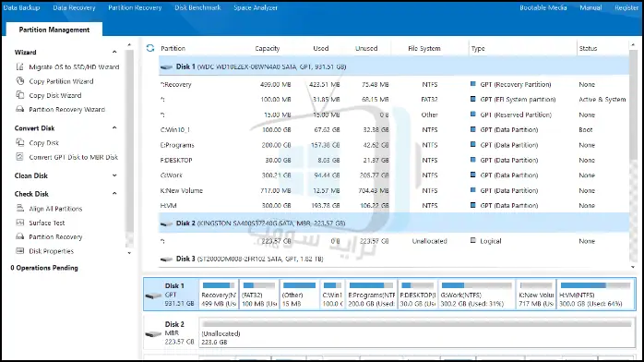Click the sidebar scroll down arrow
644x362 pixels.
[x=129, y=253]
